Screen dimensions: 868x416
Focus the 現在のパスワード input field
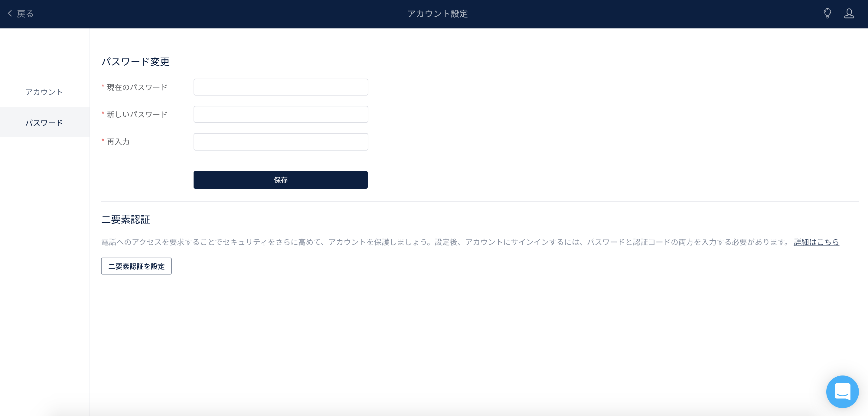pyautogui.click(x=281, y=87)
